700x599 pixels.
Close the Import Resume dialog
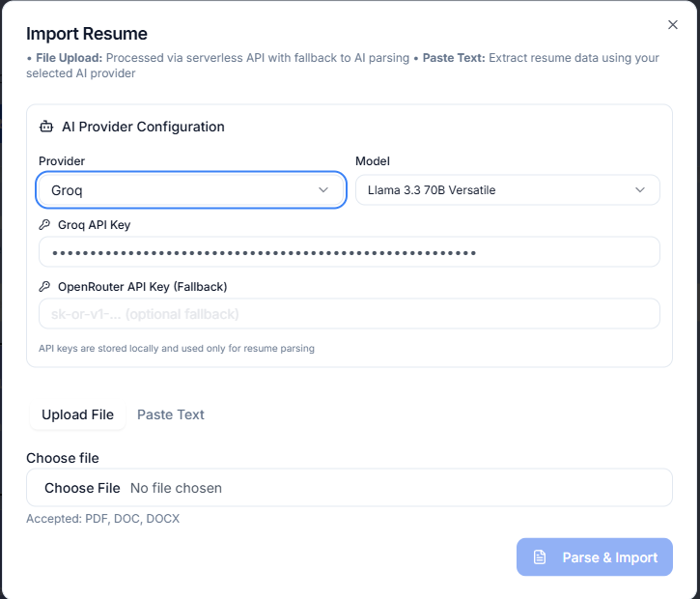tap(673, 25)
